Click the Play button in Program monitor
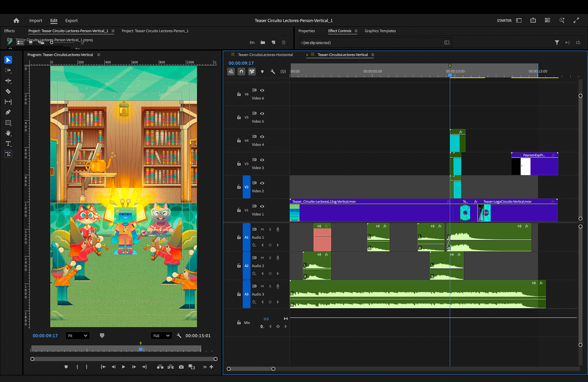Viewport: 588px width, 382px height. pyautogui.click(x=123, y=367)
